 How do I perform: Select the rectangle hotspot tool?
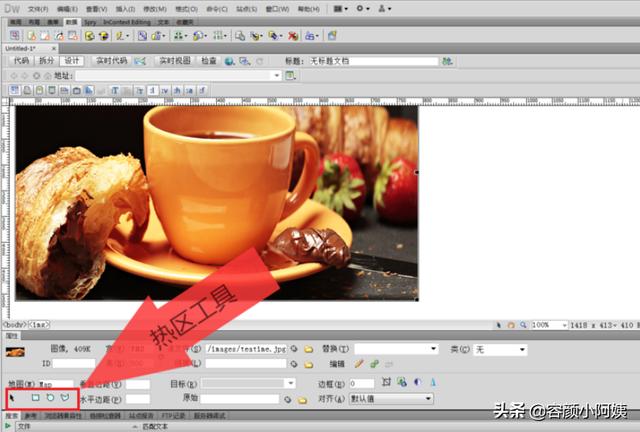(x=36, y=397)
